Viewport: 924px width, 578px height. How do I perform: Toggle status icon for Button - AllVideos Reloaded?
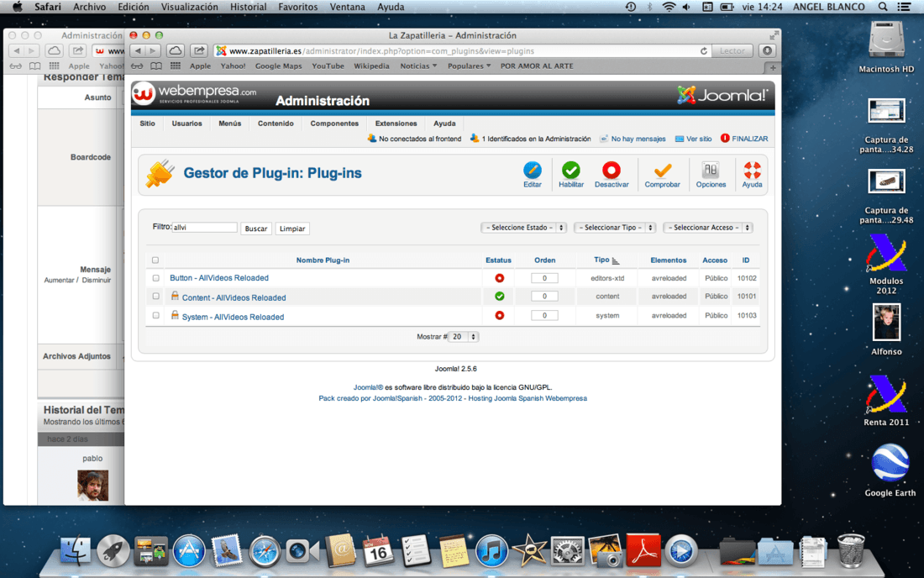(x=499, y=278)
